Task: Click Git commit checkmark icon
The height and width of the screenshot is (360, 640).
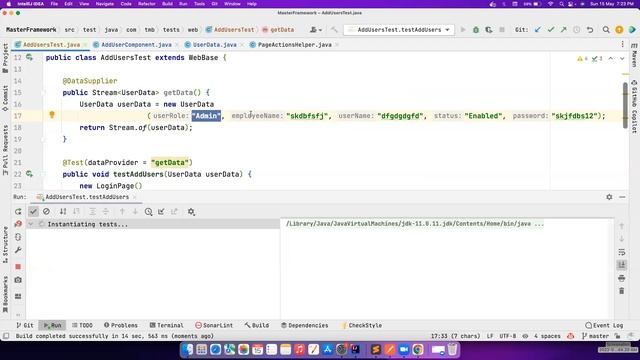Action: coord(551,30)
